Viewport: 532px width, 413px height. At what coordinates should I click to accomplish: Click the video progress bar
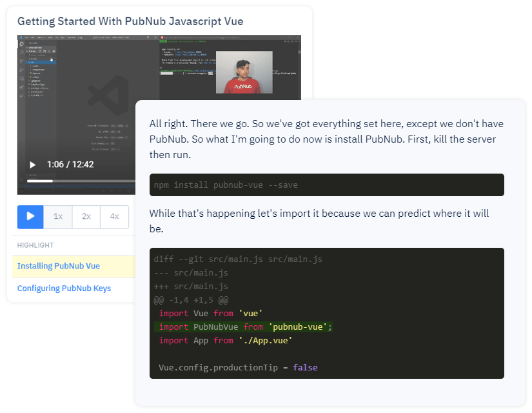(81, 181)
